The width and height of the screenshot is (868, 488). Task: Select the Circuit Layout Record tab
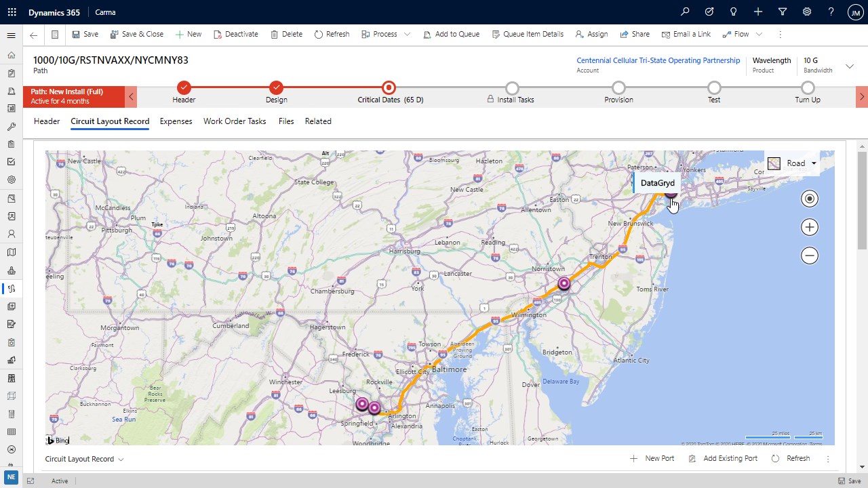110,121
